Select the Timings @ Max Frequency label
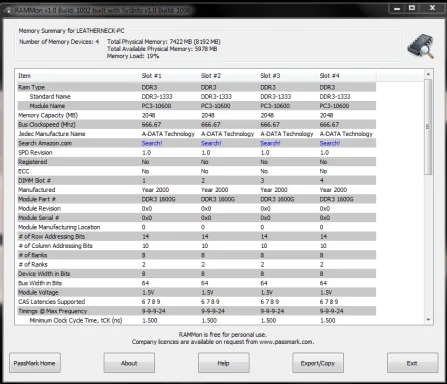This screenshot has height=384, width=447. coord(53,311)
